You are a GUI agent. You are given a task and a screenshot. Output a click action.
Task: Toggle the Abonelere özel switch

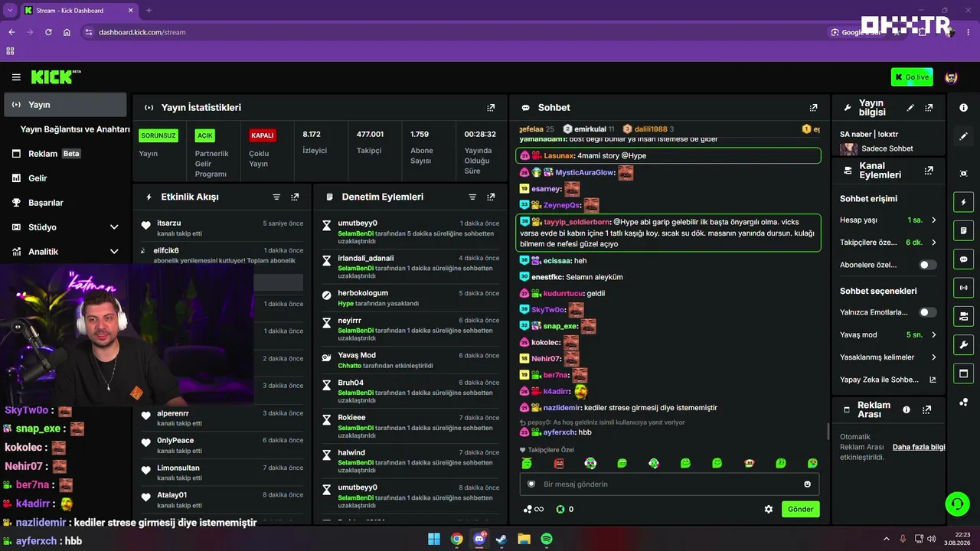pyautogui.click(x=928, y=265)
